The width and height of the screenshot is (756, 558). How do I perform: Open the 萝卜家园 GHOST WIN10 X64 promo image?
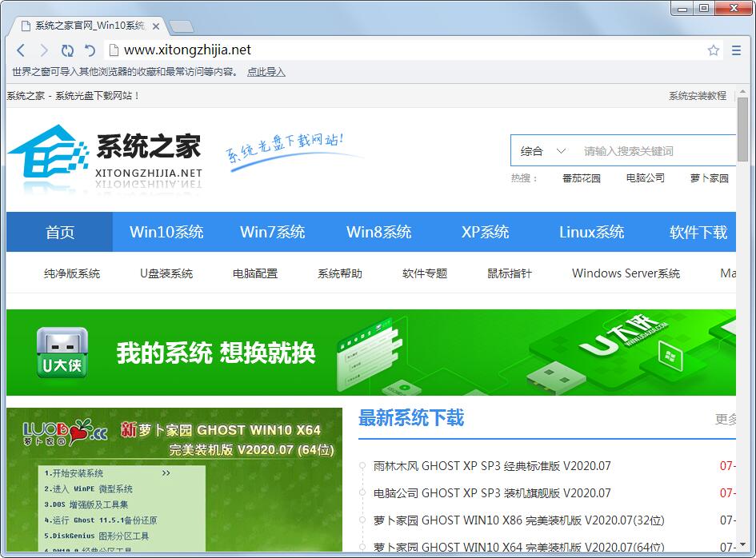(174, 480)
